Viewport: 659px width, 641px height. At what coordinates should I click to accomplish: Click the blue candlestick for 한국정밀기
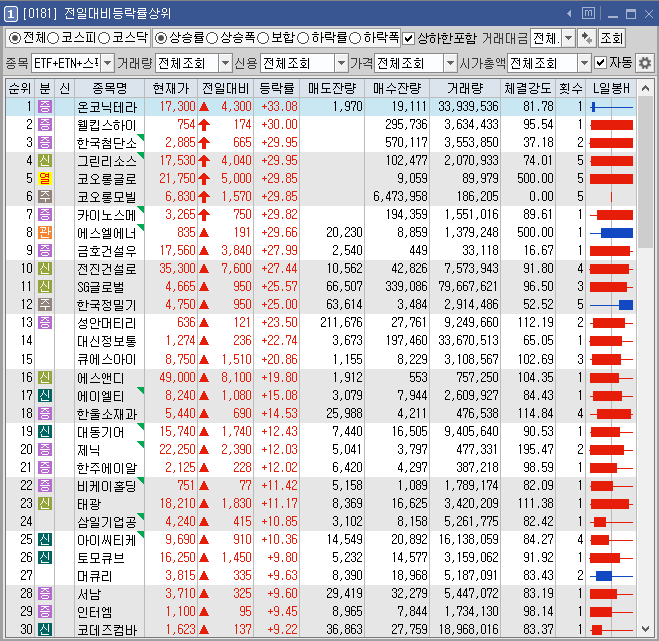(x=612, y=305)
